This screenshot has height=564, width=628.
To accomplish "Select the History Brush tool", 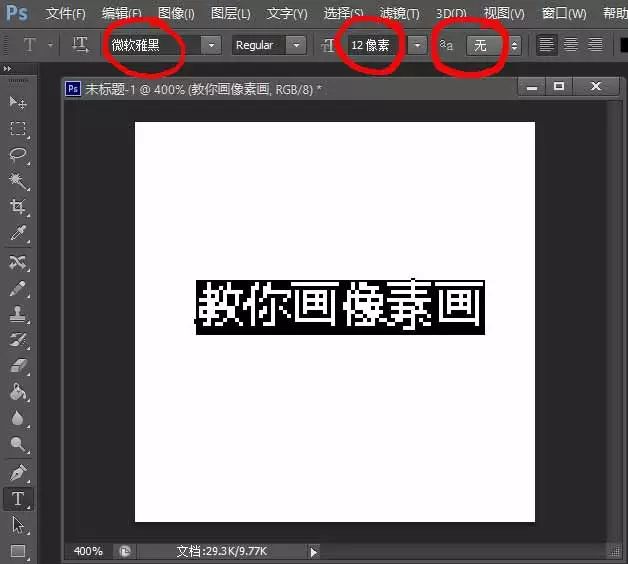I will (18, 340).
